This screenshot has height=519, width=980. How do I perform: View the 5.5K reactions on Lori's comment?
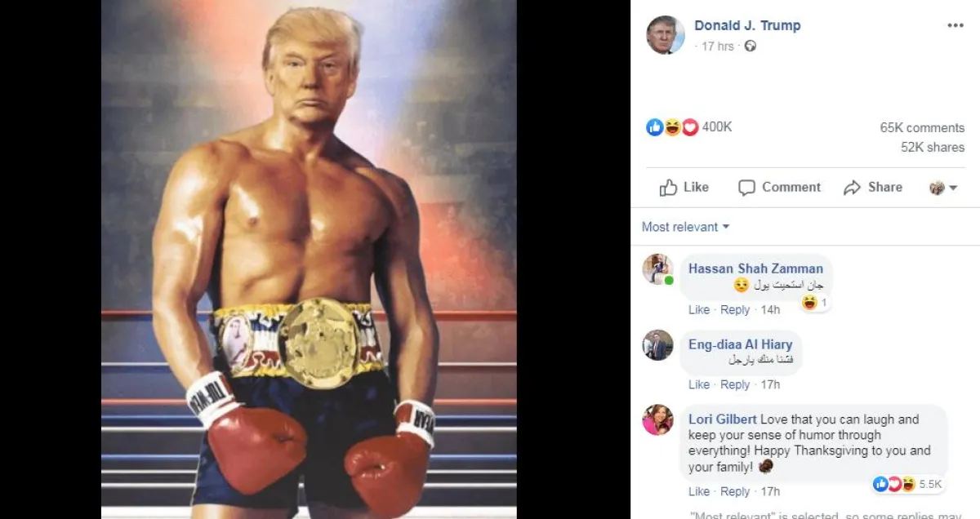coord(907,485)
